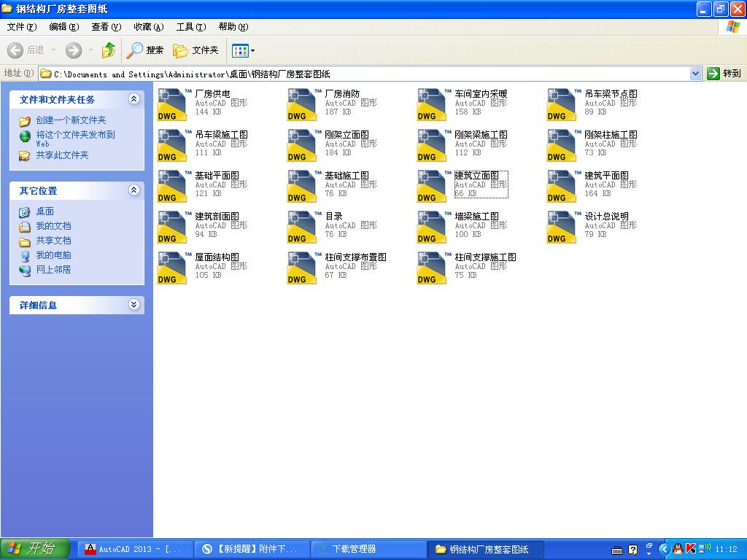Screen dimensions: 747x560
Task: Expand the address bar dropdown
Action: [x=695, y=73]
